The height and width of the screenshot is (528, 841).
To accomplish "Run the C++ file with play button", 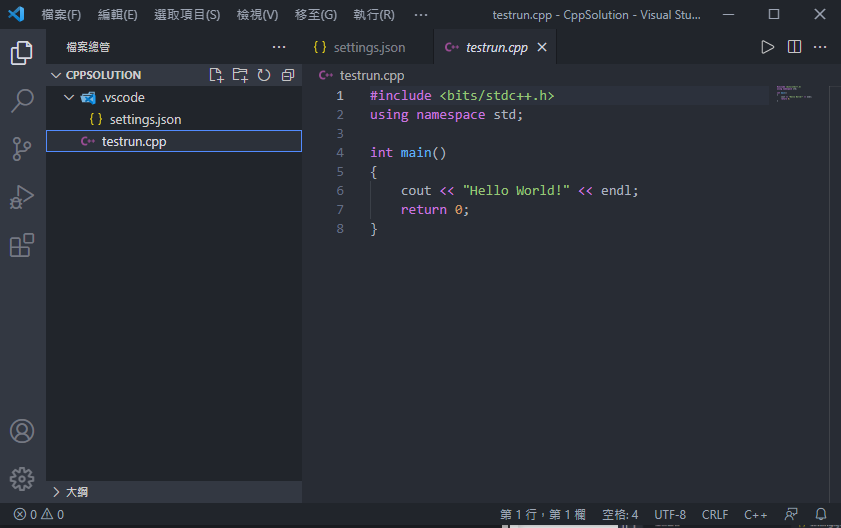I will point(767,47).
